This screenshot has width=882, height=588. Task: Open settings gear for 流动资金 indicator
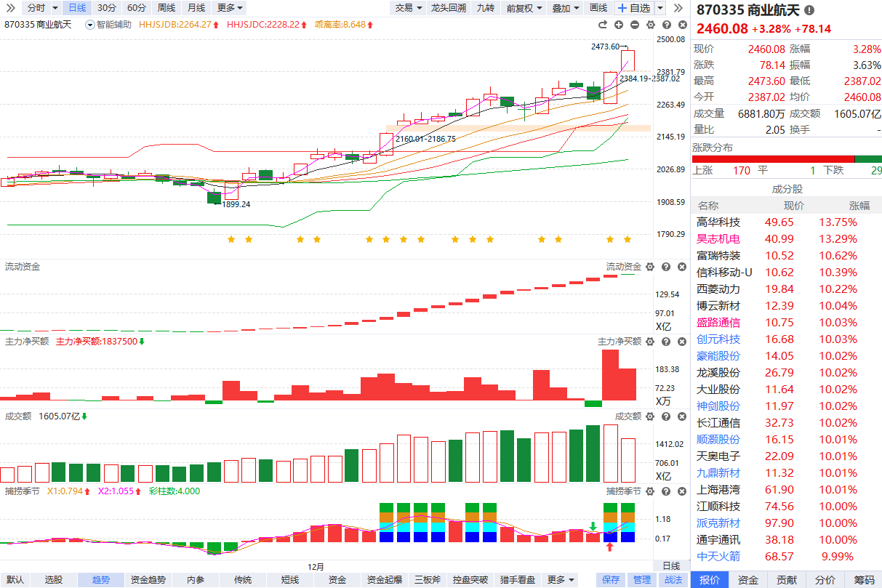[x=649, y=267]
